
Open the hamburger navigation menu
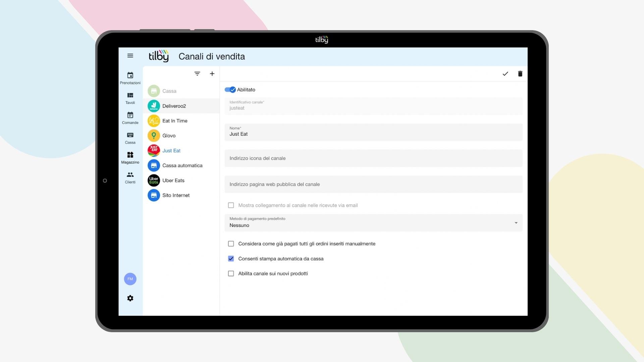click(130, 56)
